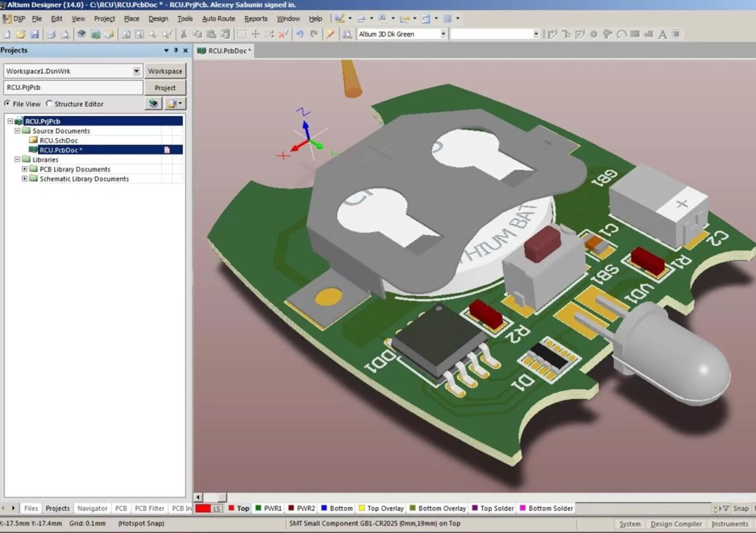Open the Reports menu
Screen dimensions: 756x533
click(256, 19)
